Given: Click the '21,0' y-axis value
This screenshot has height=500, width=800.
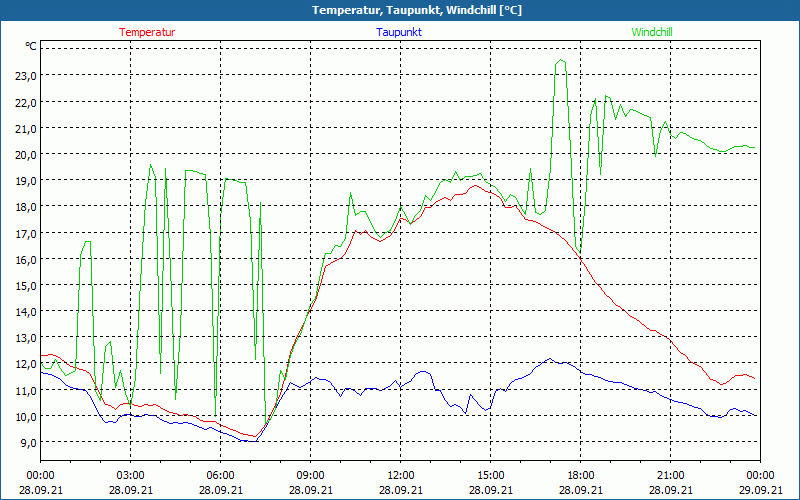Looking at the screenshot, I should click(x=26, y=128).
